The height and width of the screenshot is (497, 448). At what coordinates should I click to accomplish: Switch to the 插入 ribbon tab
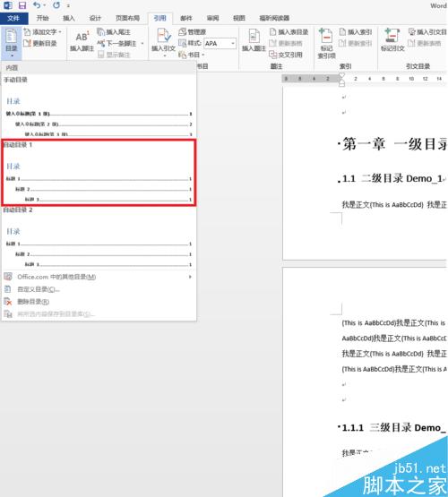(68, 19)
